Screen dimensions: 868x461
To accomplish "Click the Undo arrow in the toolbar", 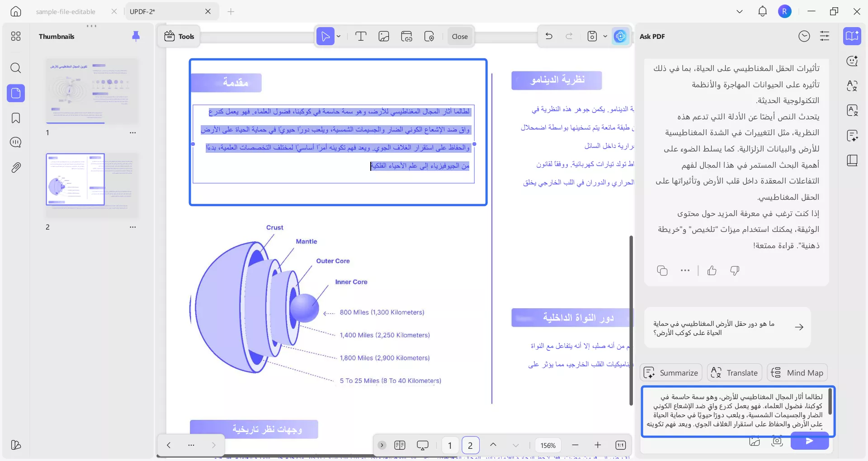I will [x=548, y=36].
